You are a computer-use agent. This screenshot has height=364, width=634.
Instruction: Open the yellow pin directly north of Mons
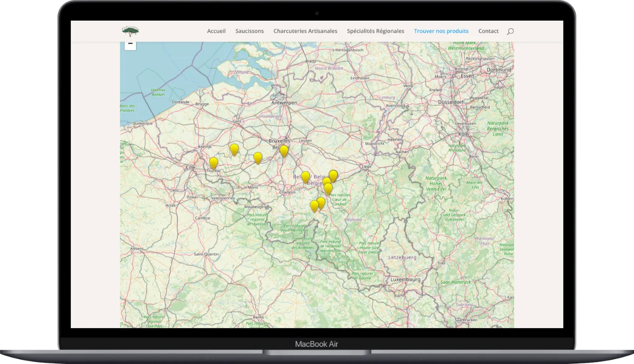(258, 158)
